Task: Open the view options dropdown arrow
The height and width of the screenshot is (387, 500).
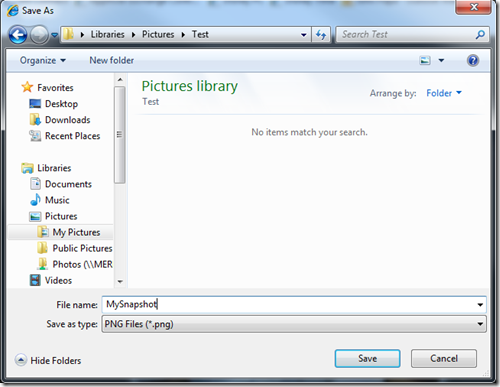Action: pyautogui.click(x=441, y=60)
